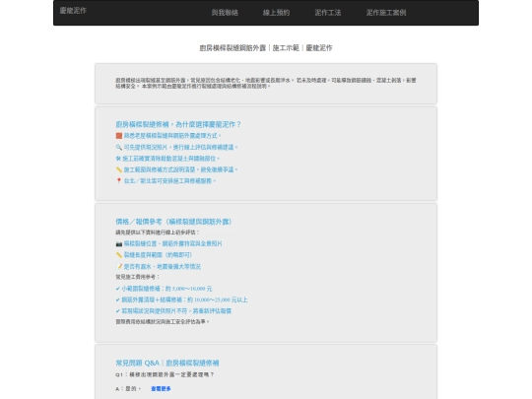Click the line 橫樑裂縫位置 photo requirement

172,243
